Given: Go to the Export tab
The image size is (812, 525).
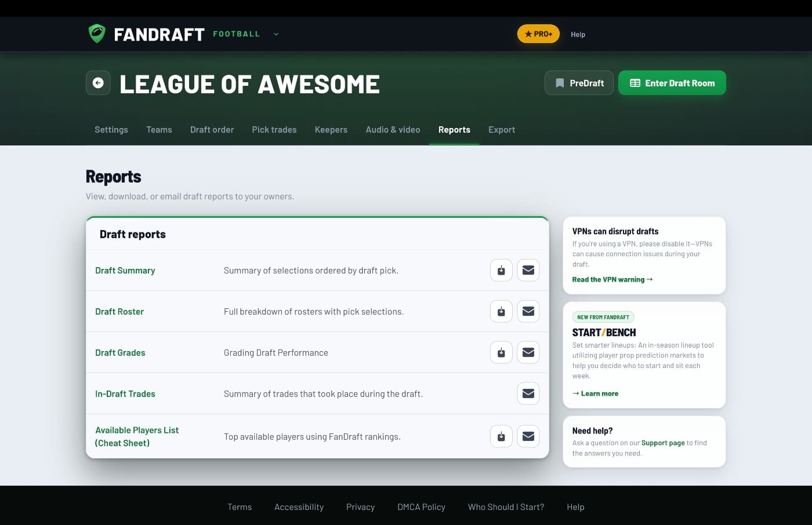Looking at the screenshot, I should (x=502, y=130).
